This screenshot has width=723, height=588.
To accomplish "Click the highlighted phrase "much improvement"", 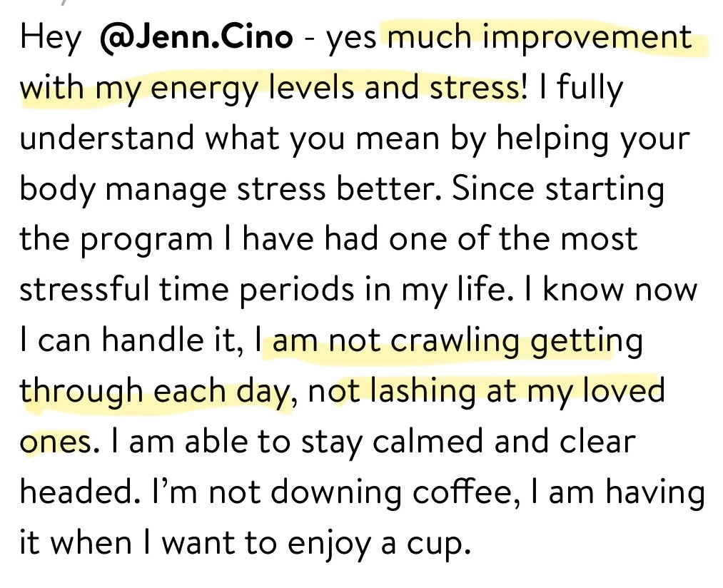I will 540,37.
